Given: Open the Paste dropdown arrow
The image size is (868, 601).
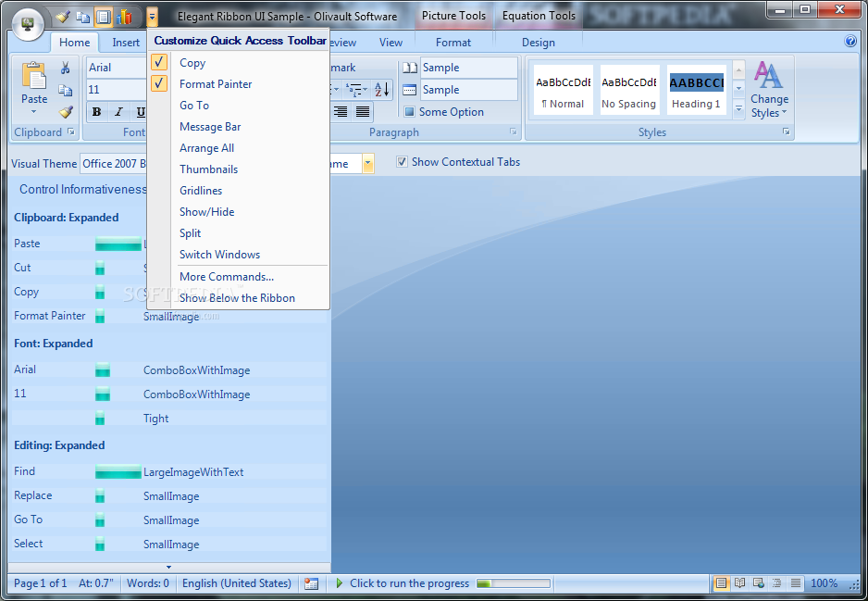Looking at the screenshot, I should coord(33,112).
